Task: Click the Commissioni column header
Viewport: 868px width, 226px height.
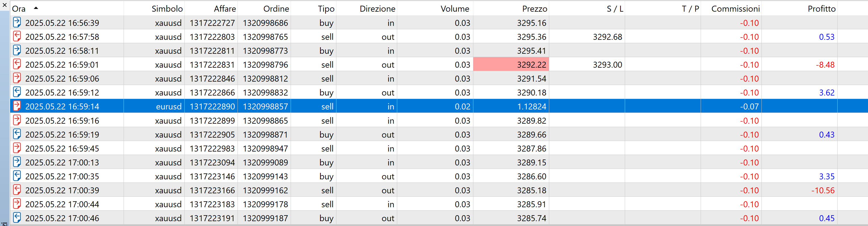Action: click(735, 9)
